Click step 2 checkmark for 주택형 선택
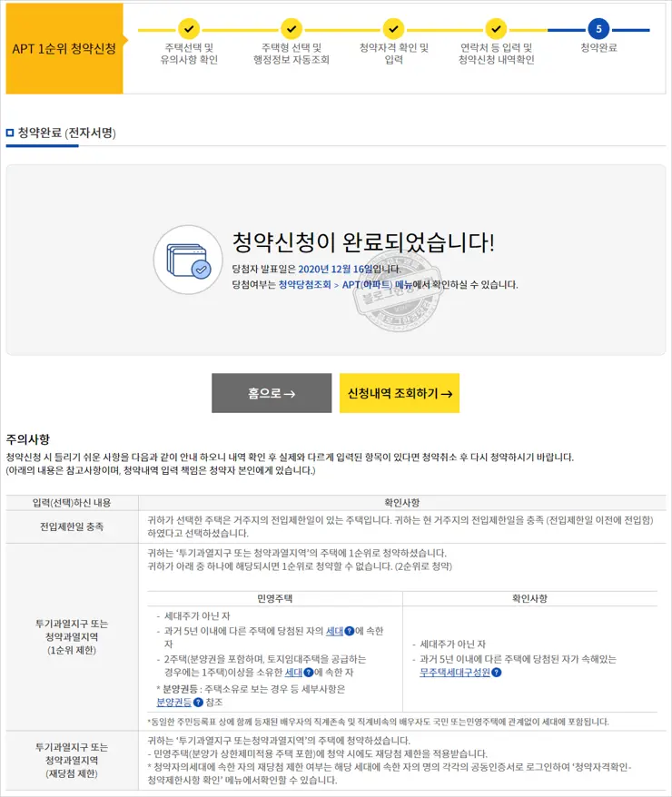 [292, 29]
